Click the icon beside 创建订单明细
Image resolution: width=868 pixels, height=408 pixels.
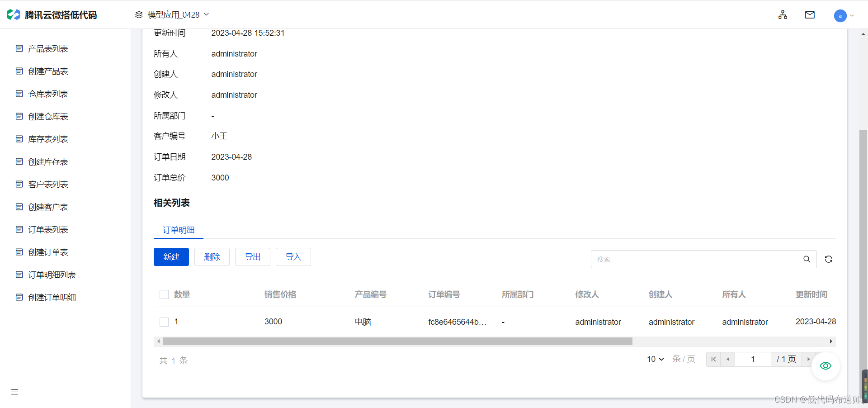(19, 297)
